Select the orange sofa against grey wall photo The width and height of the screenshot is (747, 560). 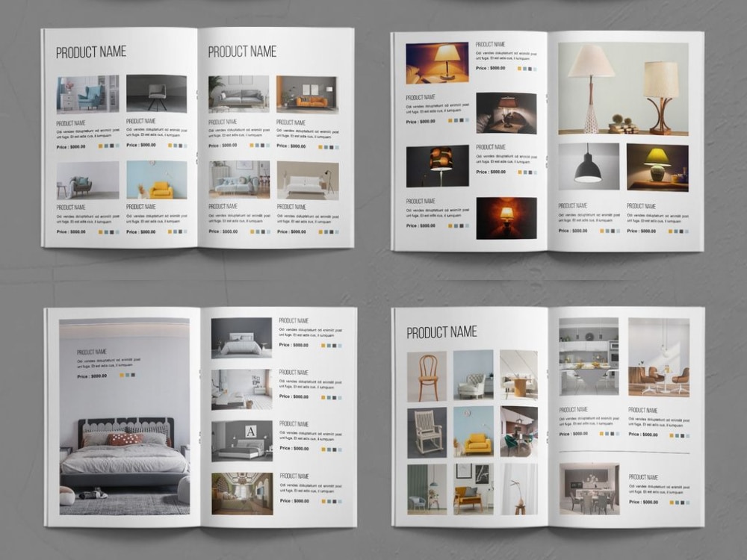pyautogui.click(x=307, y=95)
